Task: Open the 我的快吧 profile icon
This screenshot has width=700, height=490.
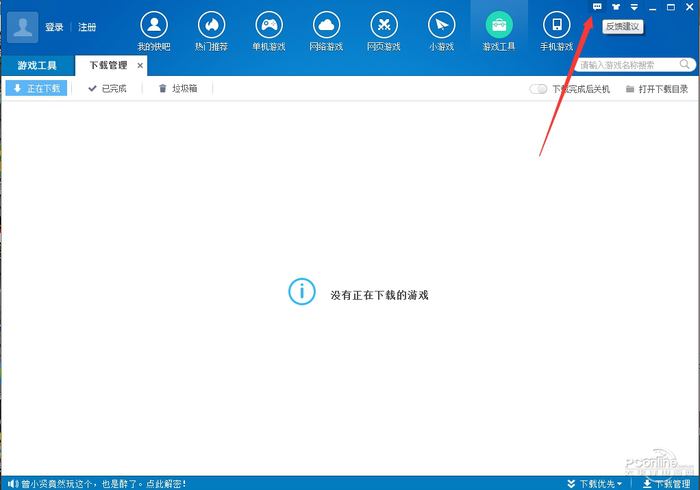Action: 154,25
